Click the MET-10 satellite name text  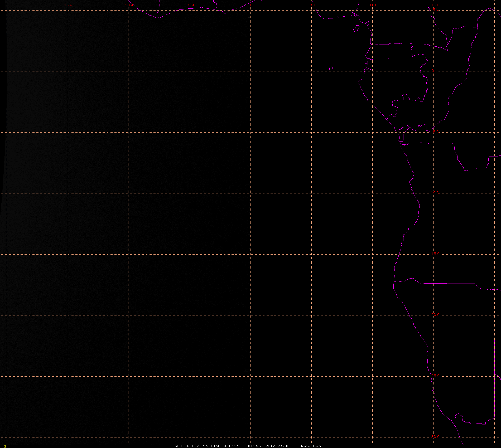[x=182, y=446]
